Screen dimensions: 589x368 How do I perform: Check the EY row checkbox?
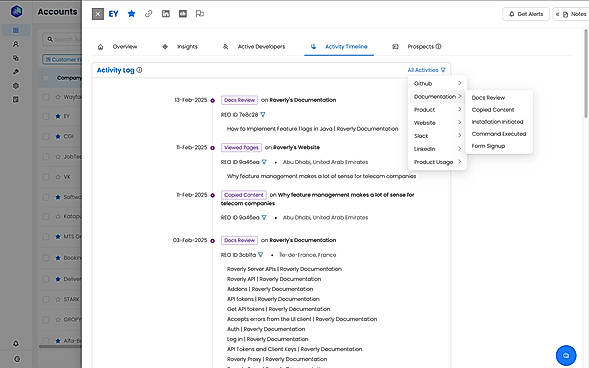click(45, 116)
